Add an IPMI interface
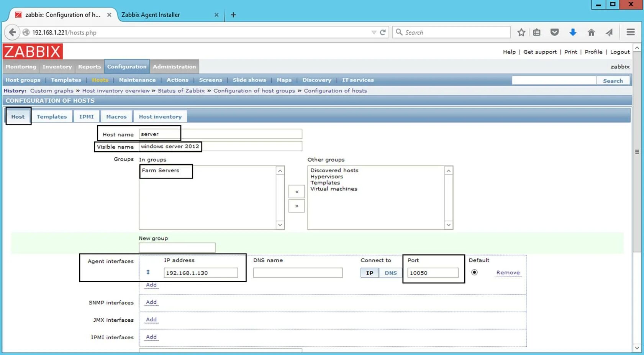The height and width of the screenshot is (355, 644). click(x=151, y=337)
